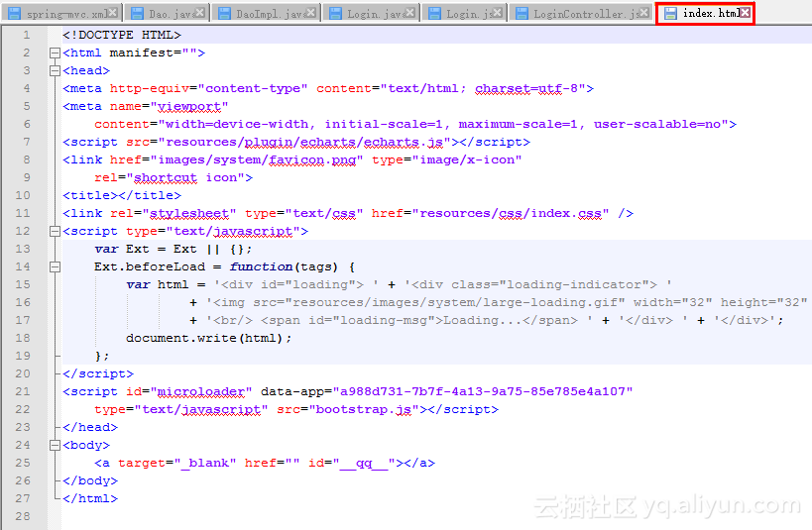Switch to the Dao.java tab
This screenshot has height=530, width=812.
coord(167,14)
